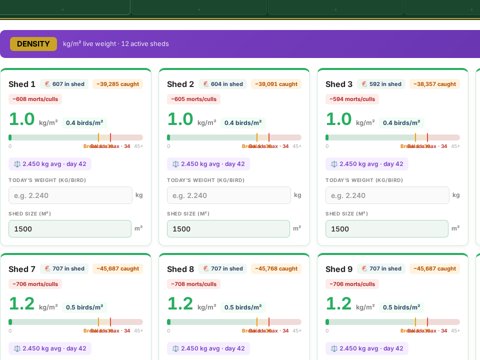Click the '~45,768 caught' chip in Shed 8
Viewport: 480px width, 360px height.
tap(276, 269)
